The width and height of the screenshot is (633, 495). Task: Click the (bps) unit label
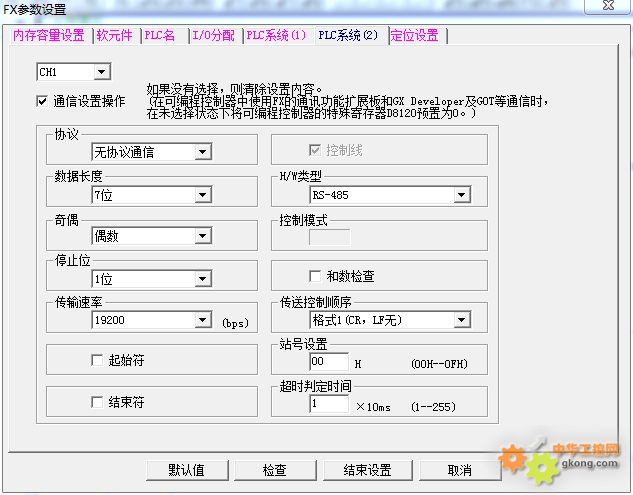pyautogui.click(x=235, y=323)
